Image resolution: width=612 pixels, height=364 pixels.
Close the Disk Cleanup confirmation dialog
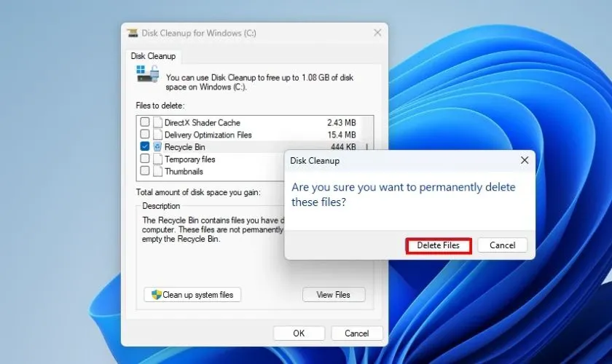pos(524,160)
